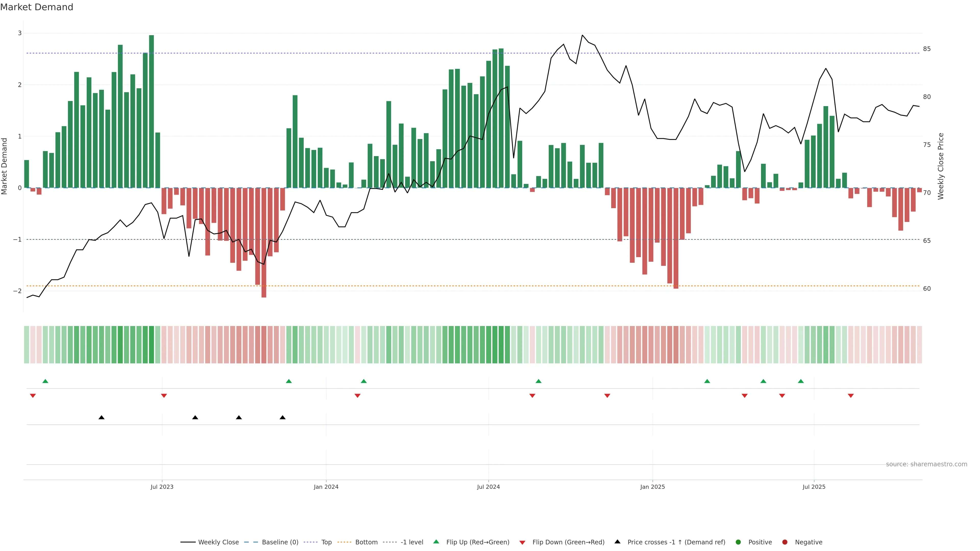Click the first red Flip Down marker at chart start
980x551 pixels.
point(33,396)
